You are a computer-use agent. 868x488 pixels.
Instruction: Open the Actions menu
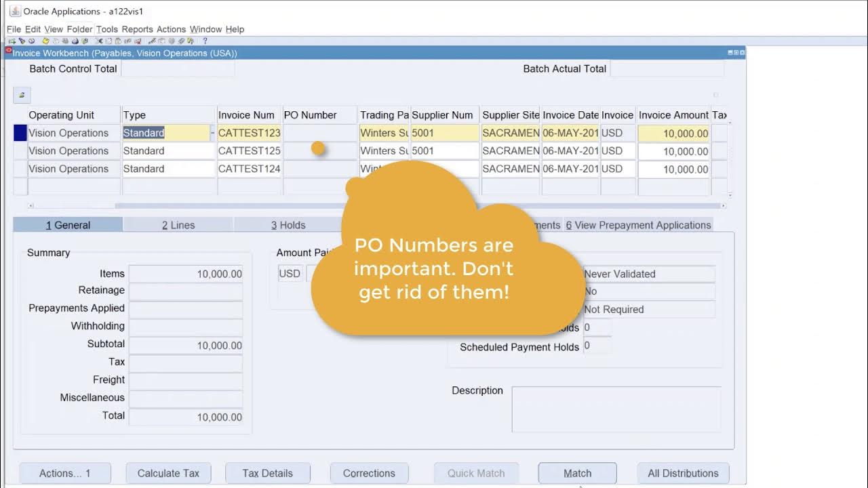(x=171, y=29)
